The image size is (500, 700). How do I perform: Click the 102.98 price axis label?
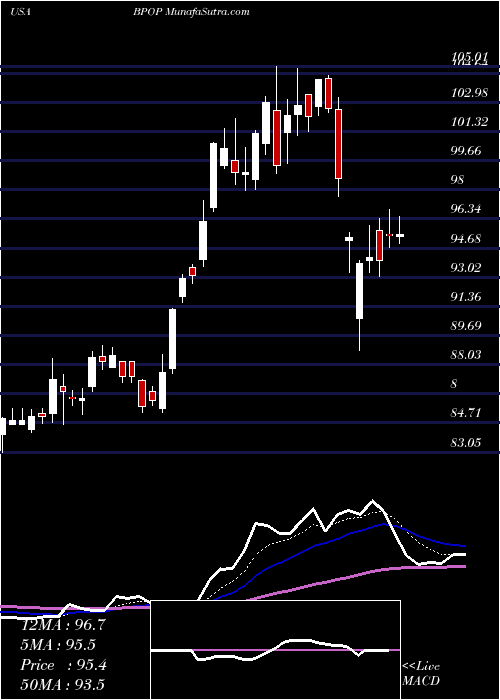470,92
